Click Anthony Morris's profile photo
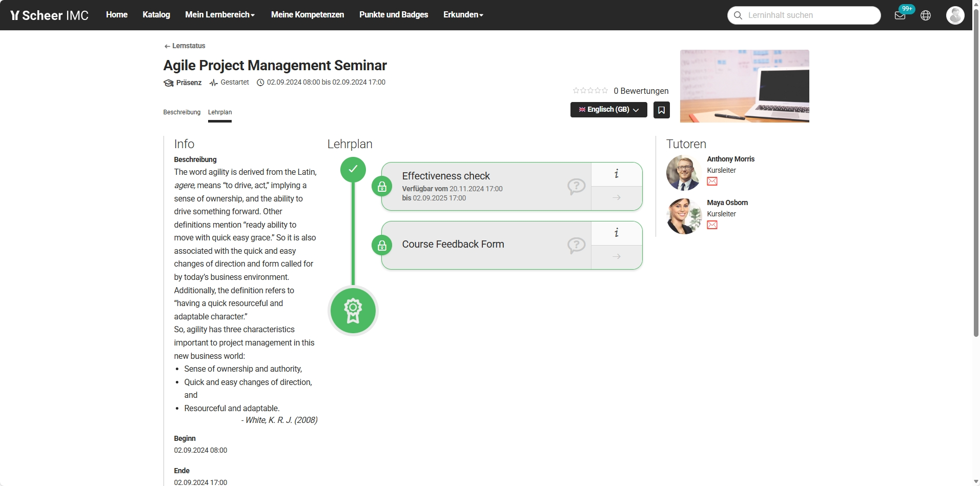Image resolution: width=980 pixels, height=486 pixels. pos(684,173)
